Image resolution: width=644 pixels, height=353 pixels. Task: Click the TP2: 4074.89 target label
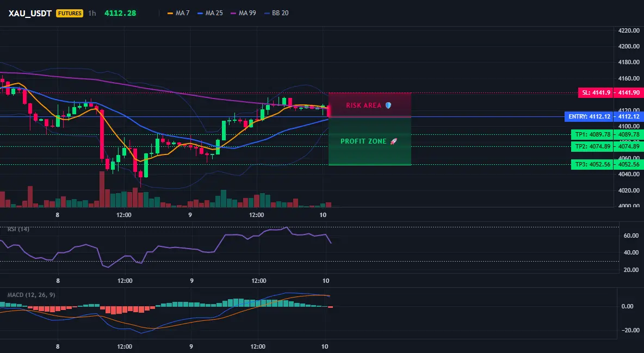(592, 146)
